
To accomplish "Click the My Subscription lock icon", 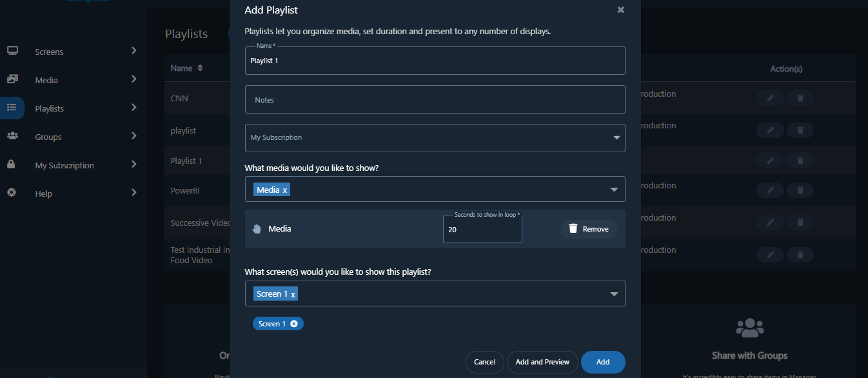I will pyautogui.click(x=12, y=164).
